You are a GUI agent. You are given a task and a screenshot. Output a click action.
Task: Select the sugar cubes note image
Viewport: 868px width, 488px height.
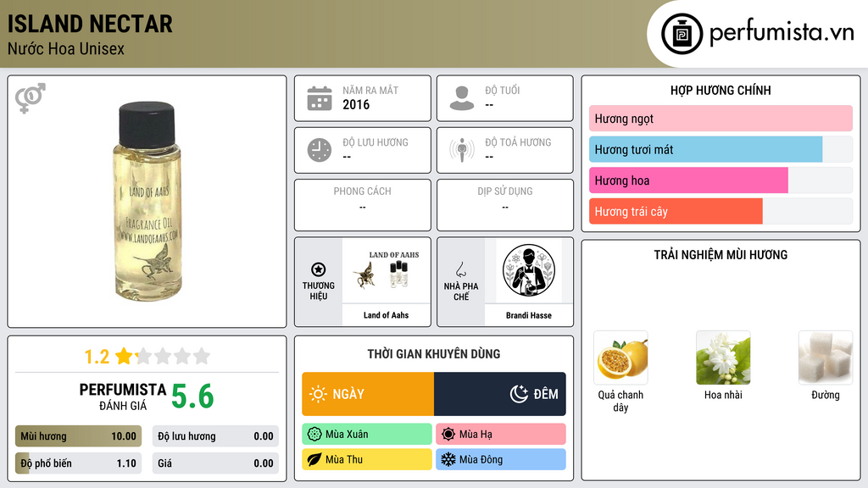pos(826,358)
